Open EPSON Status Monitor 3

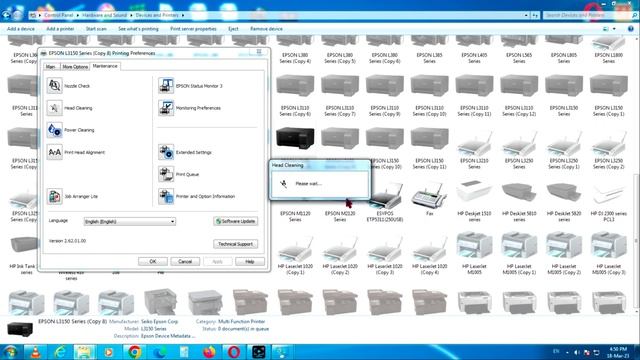point(166,86)
